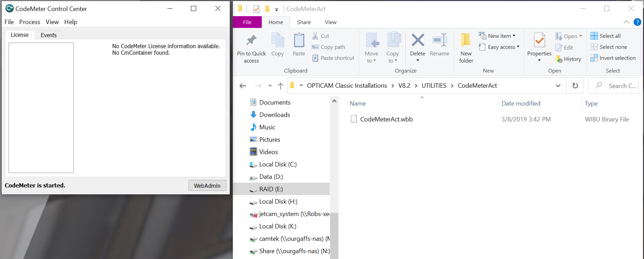Click the WebAdmin button
Image resolution: width=644 pixels, height=259 pixels.
pos(207,185)
